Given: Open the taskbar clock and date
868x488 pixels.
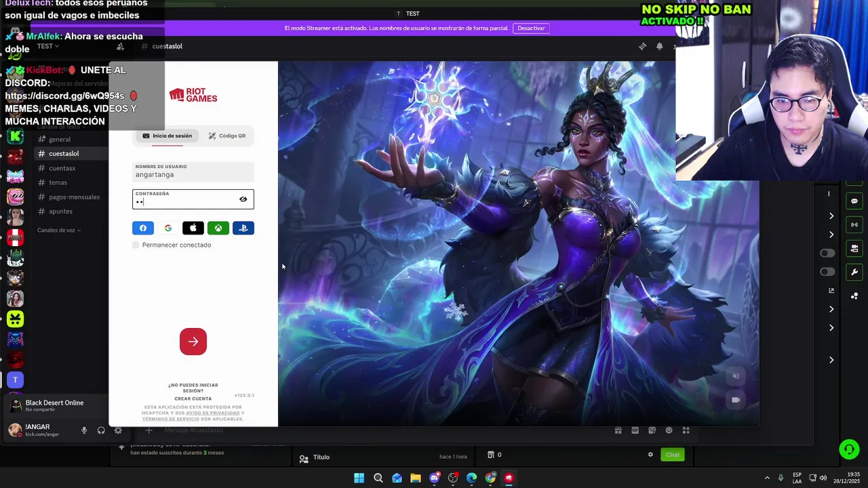Looking at the screenshot, I should (847, 478).
